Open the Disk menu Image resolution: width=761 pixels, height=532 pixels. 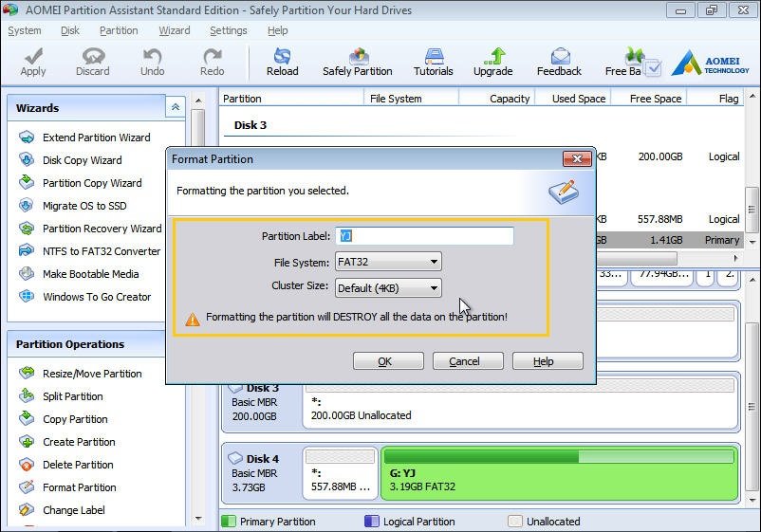(x=70, y=30)
